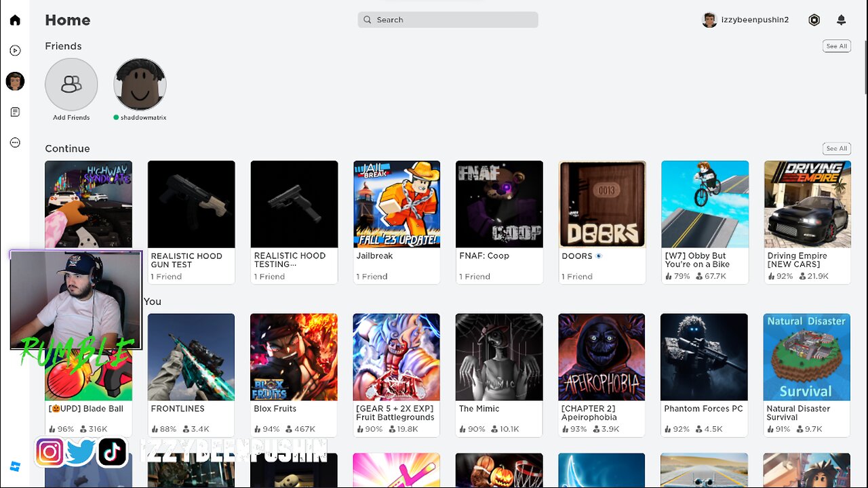Click the Jailbreak title text
The height and width of the screenshot is (488, 868).
point(375,256)
